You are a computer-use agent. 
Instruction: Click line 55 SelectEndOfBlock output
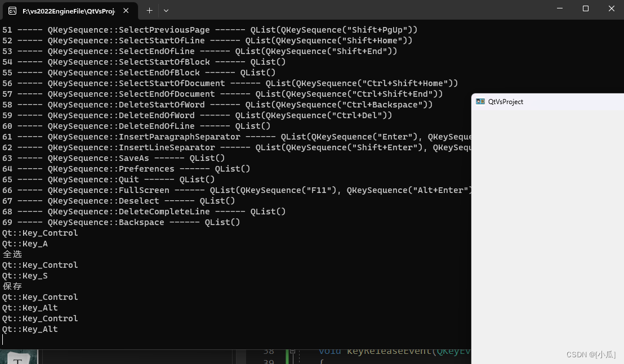coord(139,73)
